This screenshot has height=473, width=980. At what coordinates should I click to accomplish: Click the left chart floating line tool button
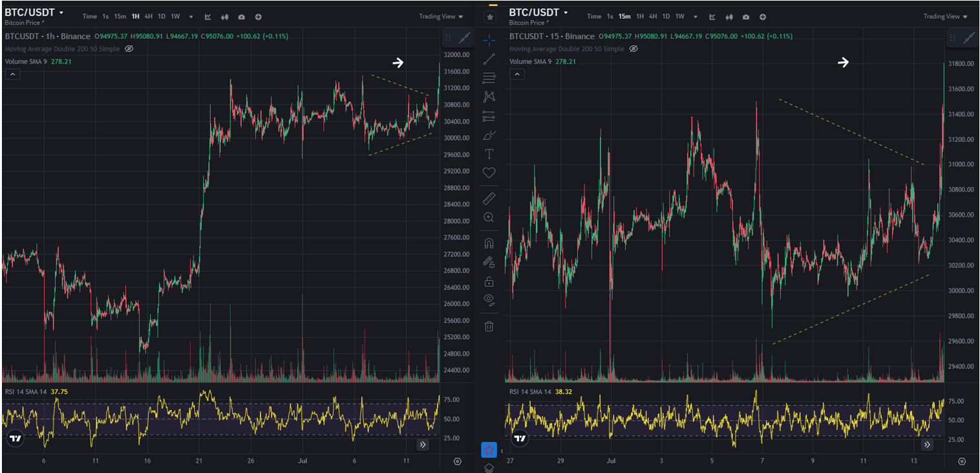[x=465, y=38]
